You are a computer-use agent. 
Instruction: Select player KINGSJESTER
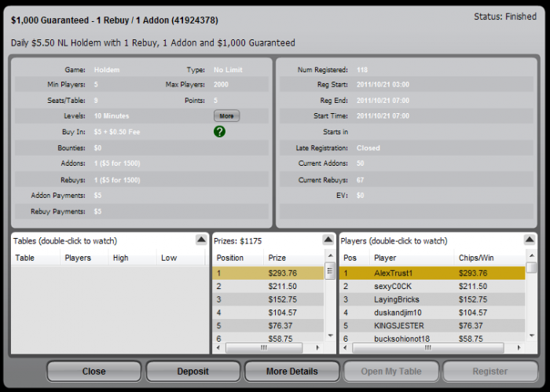click(432, 326)
